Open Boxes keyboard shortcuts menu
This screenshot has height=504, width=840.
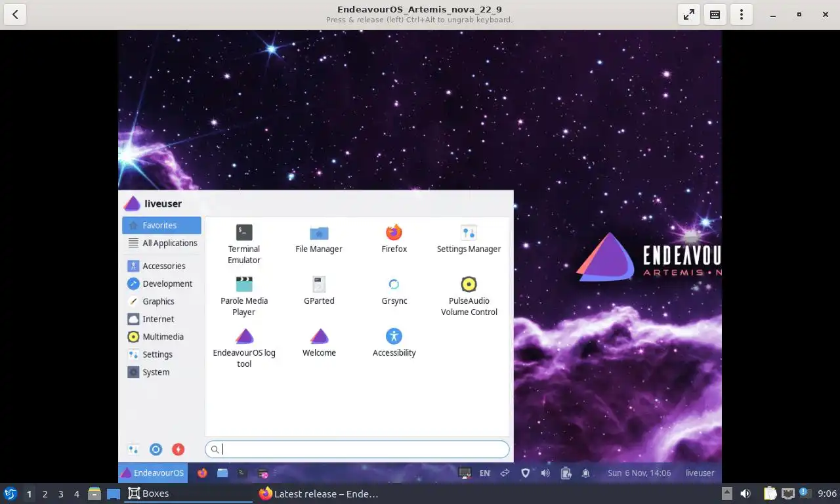click(715, 14)
